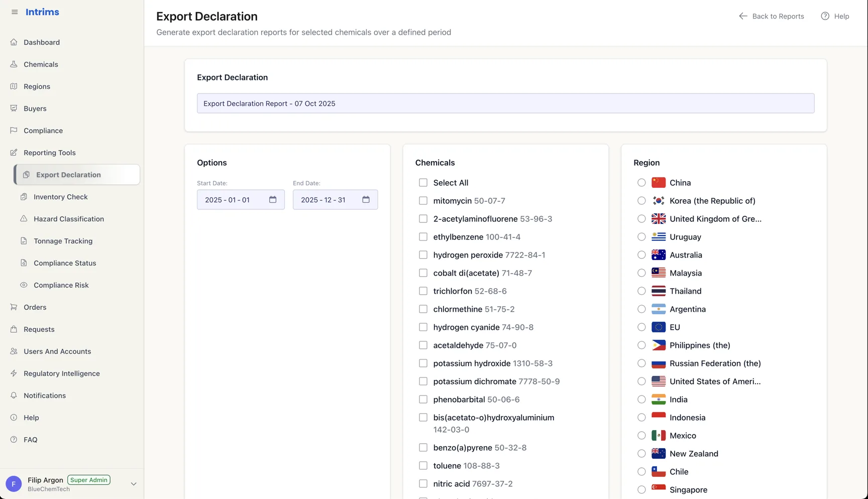
Task: Check the cobalt di(acetate) checkbox
Action: [423, 273]
